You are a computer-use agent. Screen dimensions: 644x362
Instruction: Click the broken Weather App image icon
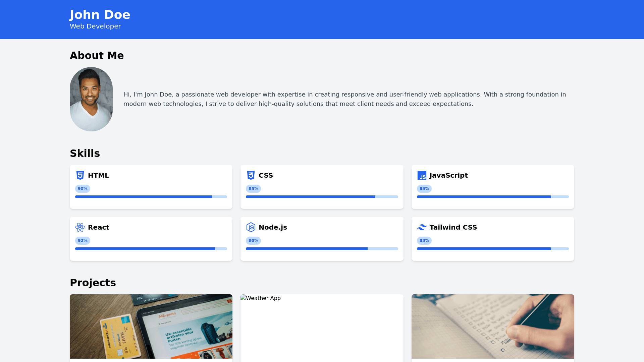click(x=243, y=298)
